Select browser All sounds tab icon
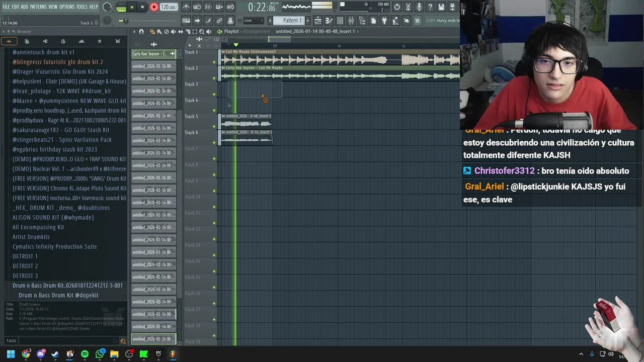 pos(9,41)
